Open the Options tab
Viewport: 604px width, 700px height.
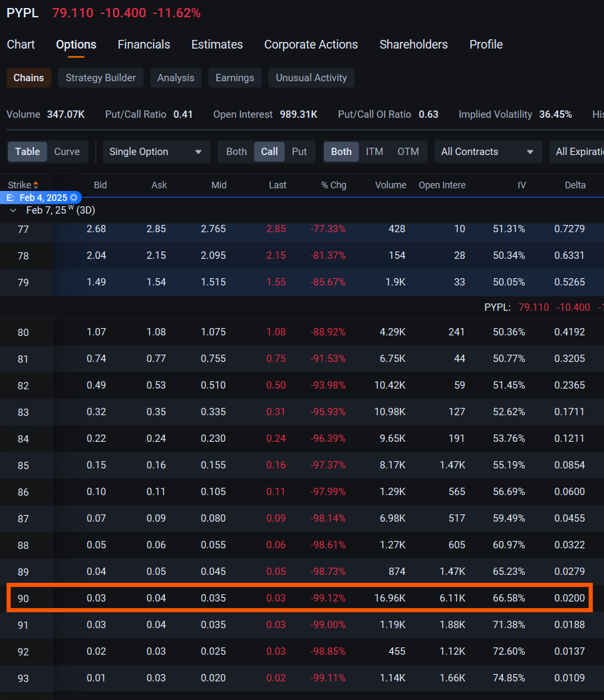76,45
